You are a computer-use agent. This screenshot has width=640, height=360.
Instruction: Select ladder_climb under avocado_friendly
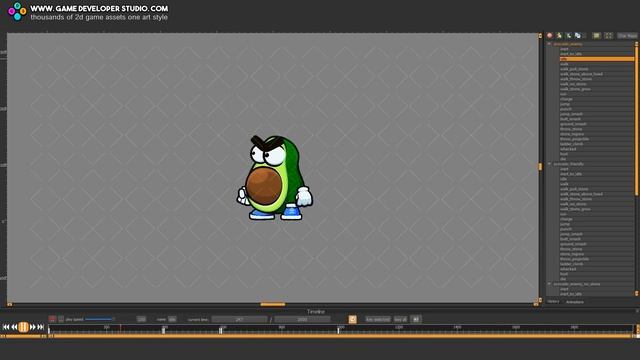(x=597, y=264)
